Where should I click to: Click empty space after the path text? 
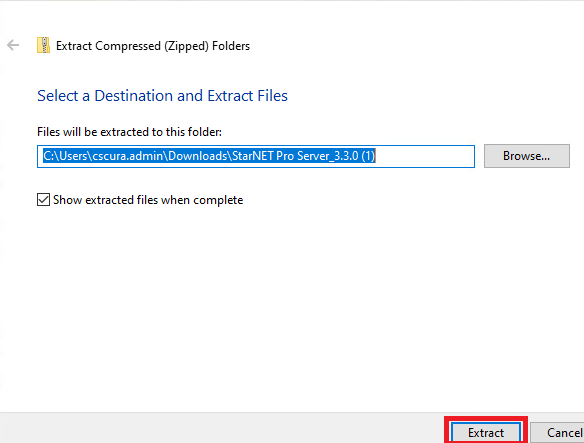click(425, 156)
